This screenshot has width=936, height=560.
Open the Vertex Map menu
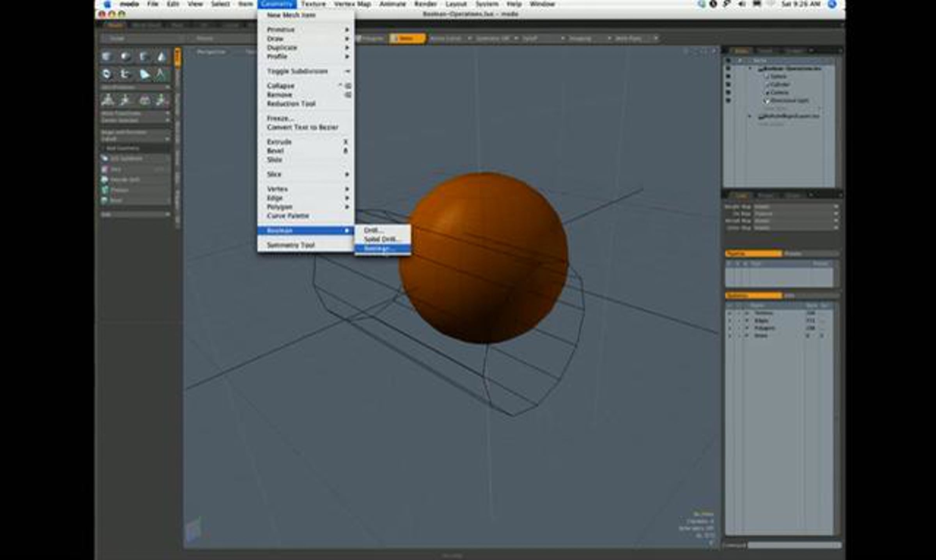point(352,4)
